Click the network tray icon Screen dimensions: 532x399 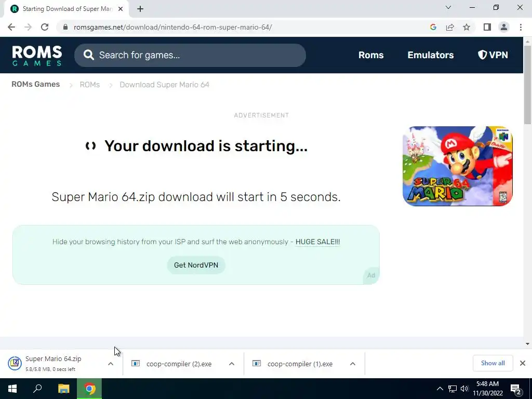[453, 389]
